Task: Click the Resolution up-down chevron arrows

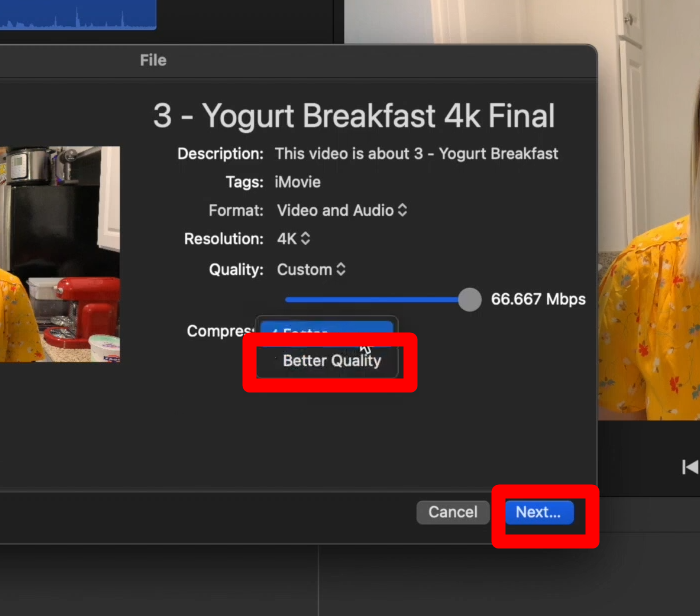Action: click(305, 238)
